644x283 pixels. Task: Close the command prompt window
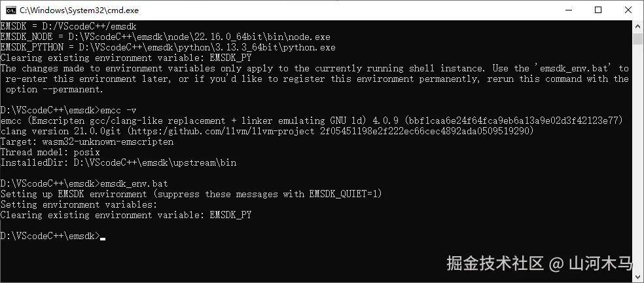[628, 10]
